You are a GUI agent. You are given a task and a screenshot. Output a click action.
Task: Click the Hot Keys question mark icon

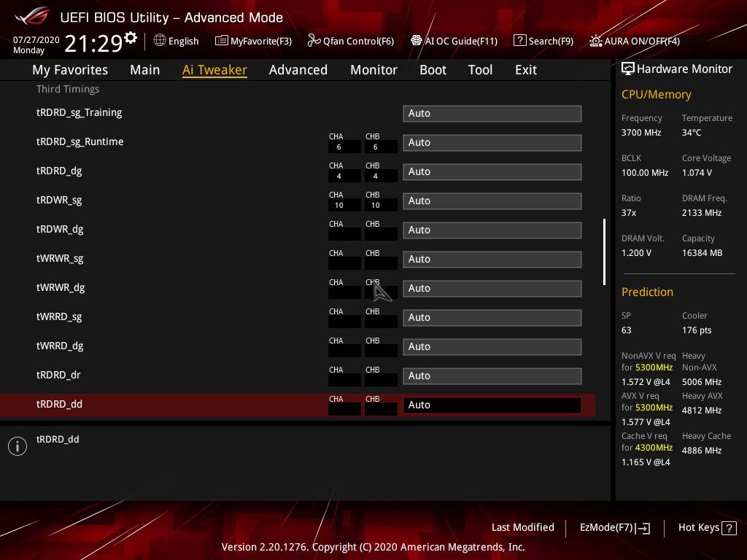[x=729, y=528]
